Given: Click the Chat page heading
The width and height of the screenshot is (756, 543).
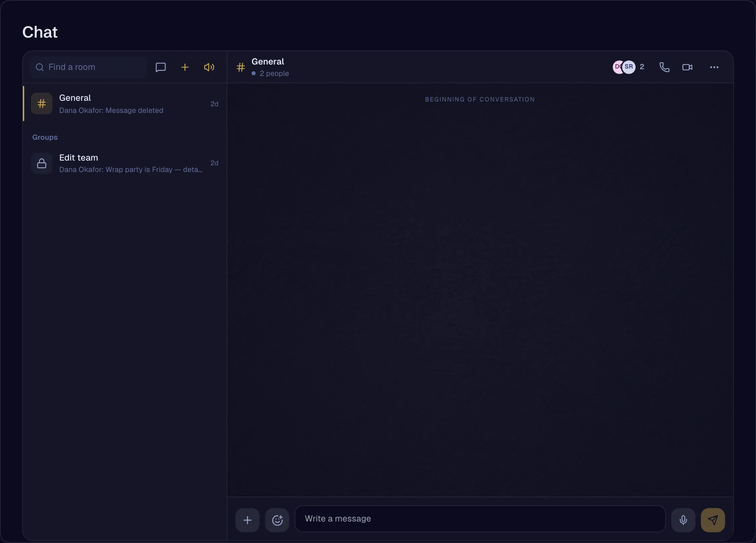Looking at the screenshot, I should [40, 32].
